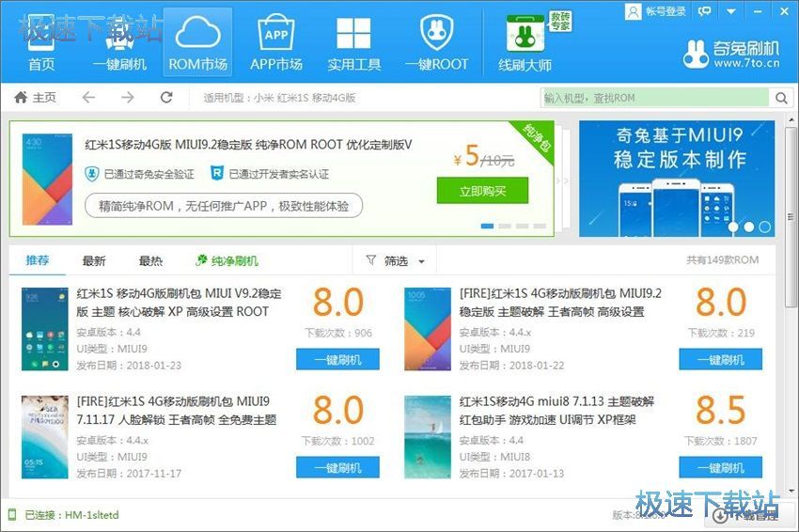799x532 pixels.
Task: Click the scrollbar up arrow
Action: 791,120
